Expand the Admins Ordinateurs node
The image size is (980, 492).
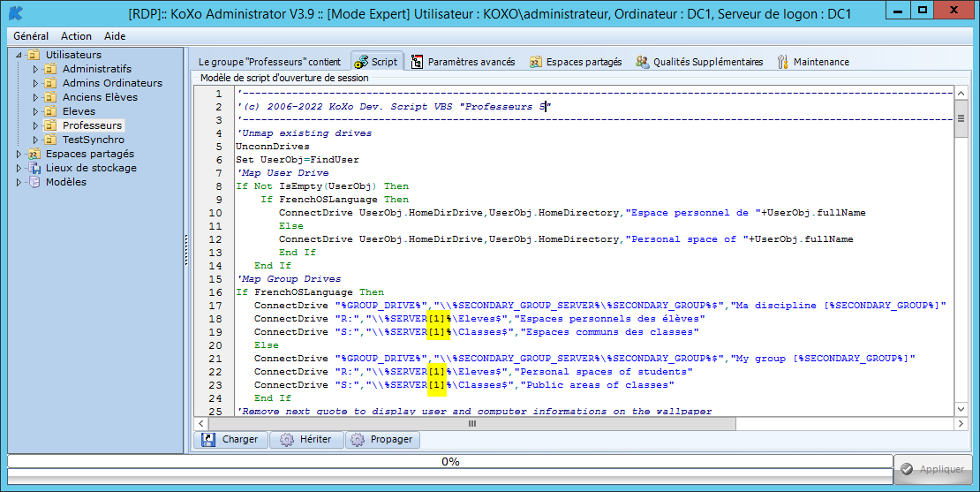tap(35, 83)
